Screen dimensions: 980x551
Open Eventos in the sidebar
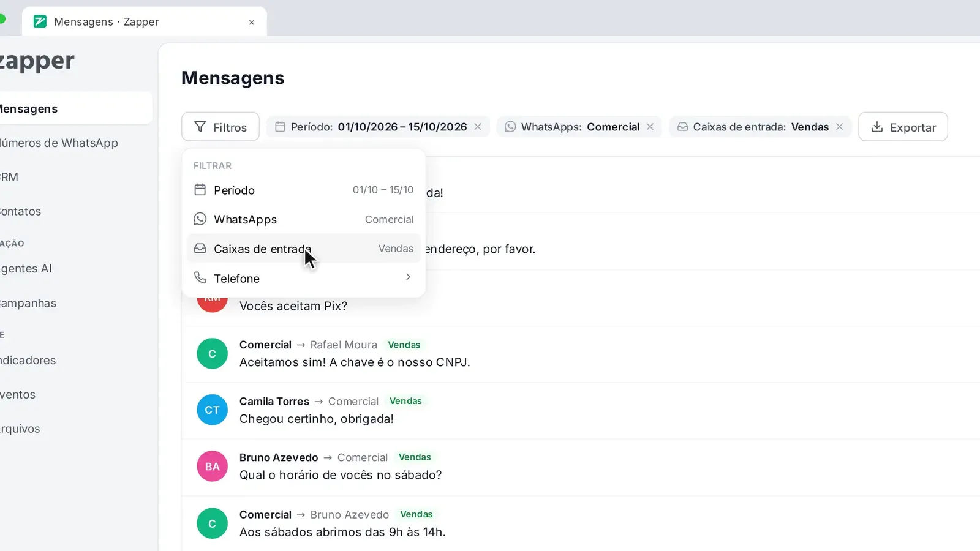click(x=75, y=394)
